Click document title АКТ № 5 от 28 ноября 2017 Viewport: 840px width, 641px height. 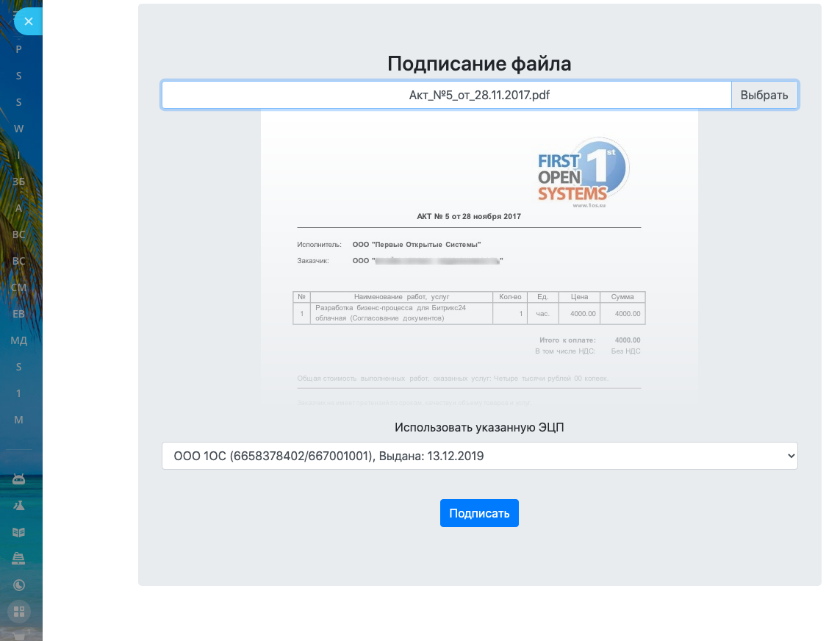coord(469,217)
